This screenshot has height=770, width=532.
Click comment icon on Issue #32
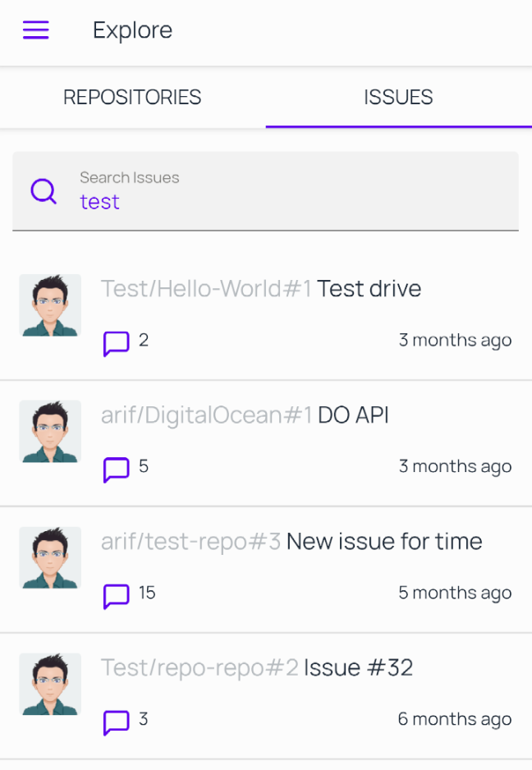tap(116, 722)
